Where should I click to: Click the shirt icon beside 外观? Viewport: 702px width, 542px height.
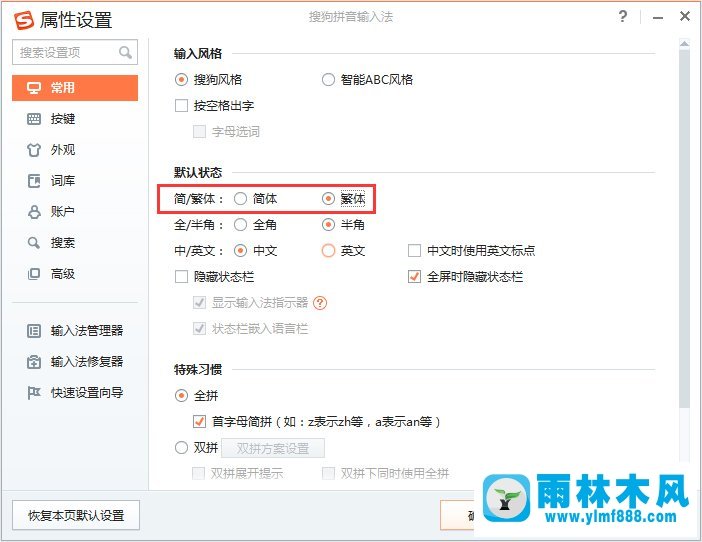click(x=34, y=149)
